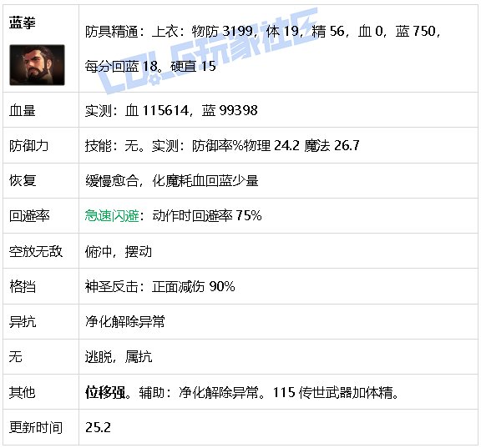This screenshot has width=481, height=448.
Task: Click the 蓝拳 character portrait thumbnail
Action: tap(37, 65)
